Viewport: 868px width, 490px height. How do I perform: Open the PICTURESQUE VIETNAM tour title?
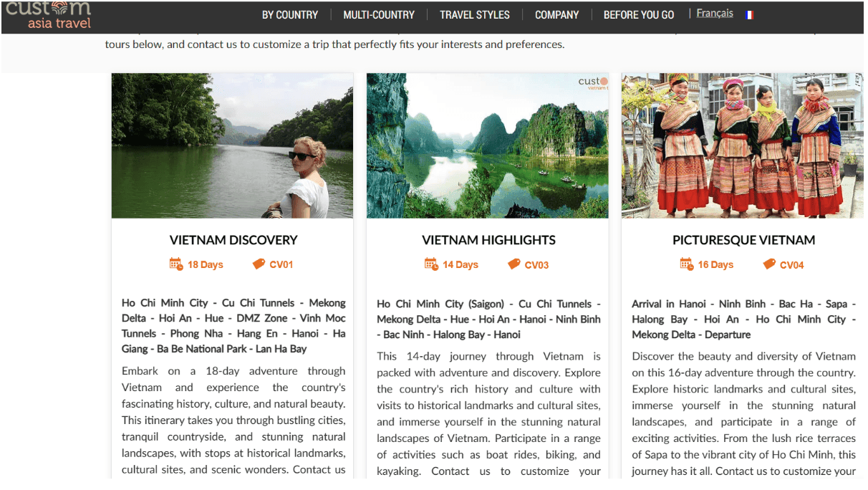coord(743,240)
